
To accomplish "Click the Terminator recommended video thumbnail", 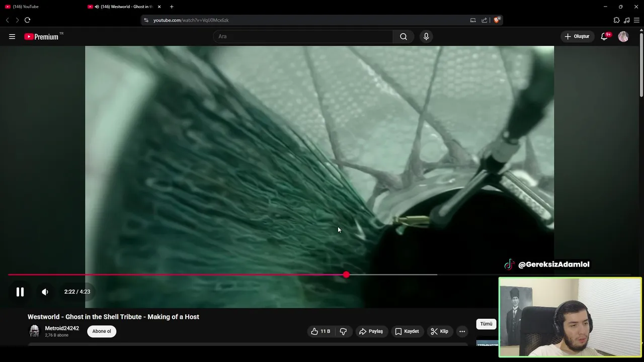I will [488, 344].
